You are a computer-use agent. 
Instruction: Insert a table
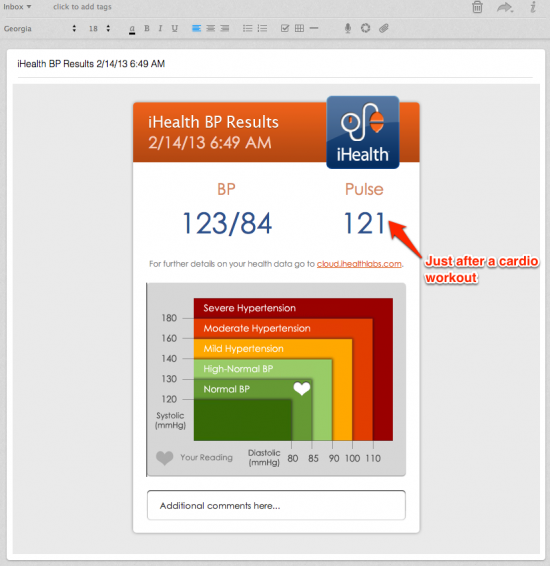[x=299, y=28]
